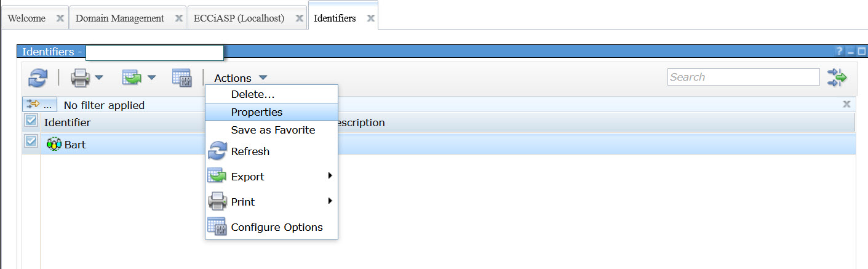Select Save as Favorite menu entry
This screenshot has height=269, width=868.
(x=273, y=130)
